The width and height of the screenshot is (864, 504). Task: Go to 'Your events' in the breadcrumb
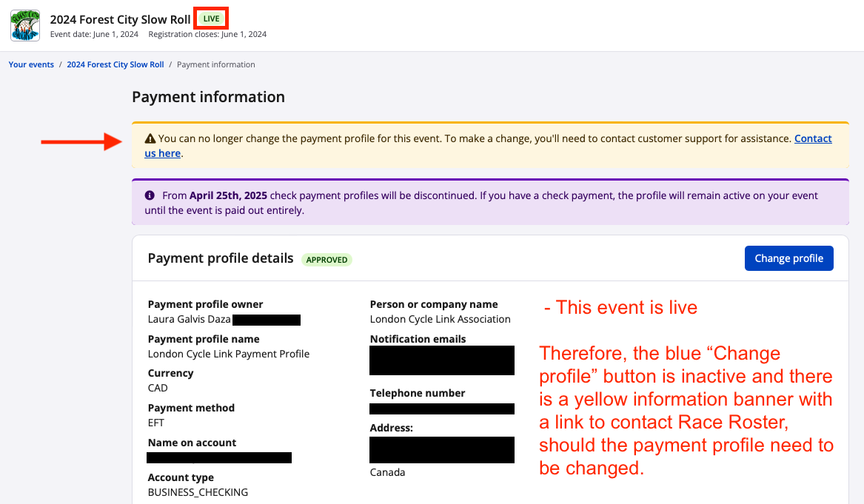31,64
